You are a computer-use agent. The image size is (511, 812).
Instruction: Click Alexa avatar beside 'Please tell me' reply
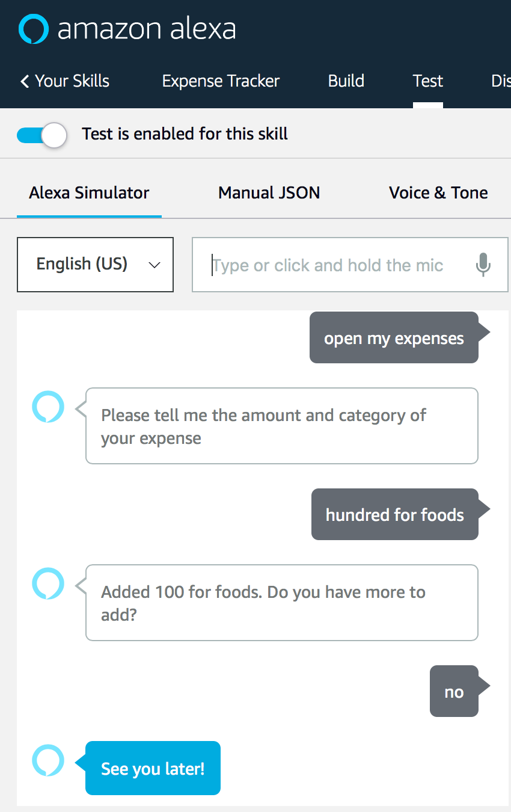click(48, 407)
